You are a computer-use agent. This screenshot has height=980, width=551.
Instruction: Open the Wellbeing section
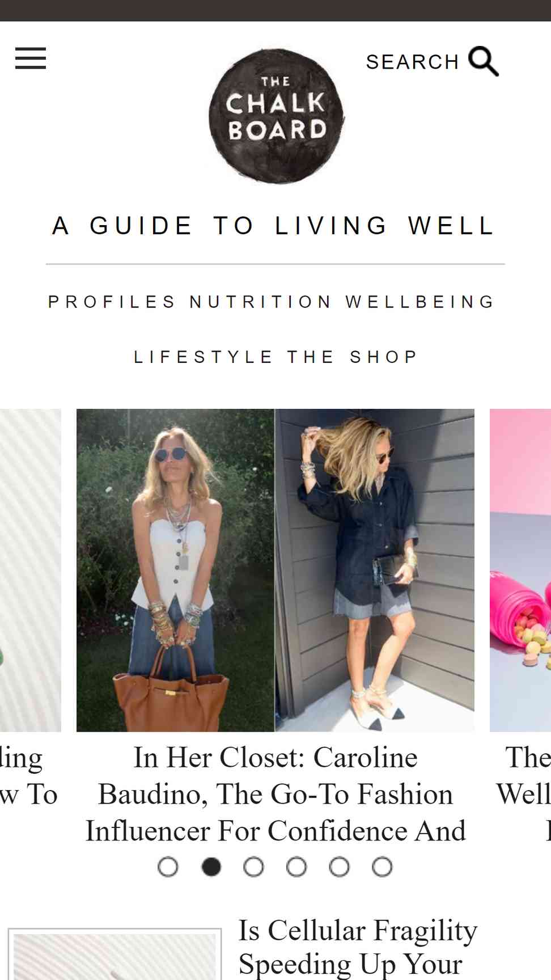[x=420, y=302]
